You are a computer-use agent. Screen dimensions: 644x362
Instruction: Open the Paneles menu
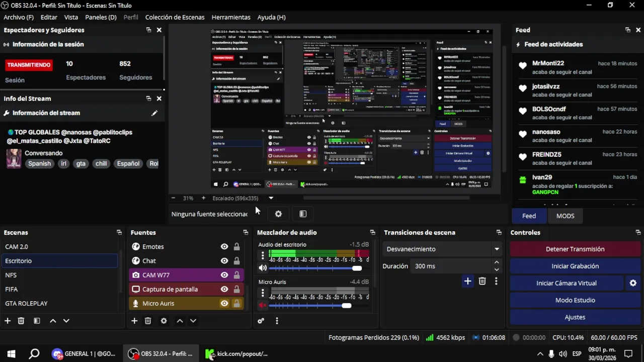pos(101,17)
